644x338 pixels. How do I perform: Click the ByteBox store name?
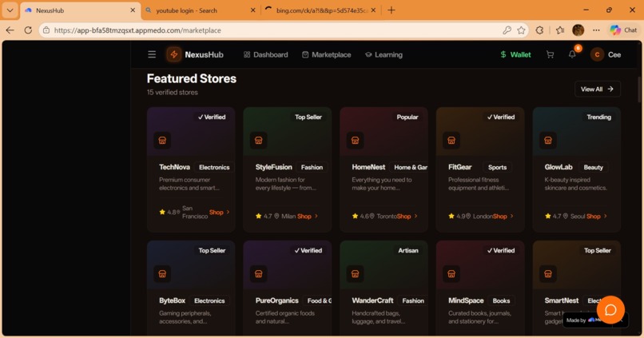tap(172, 300)
